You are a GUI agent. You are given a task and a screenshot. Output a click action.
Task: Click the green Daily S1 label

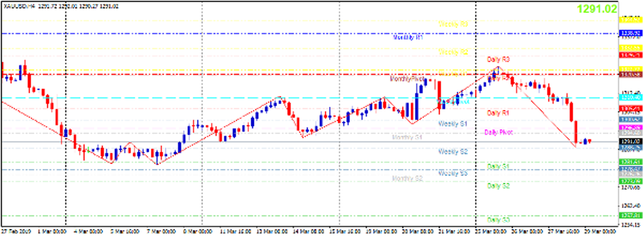click(x=498, y=166)
